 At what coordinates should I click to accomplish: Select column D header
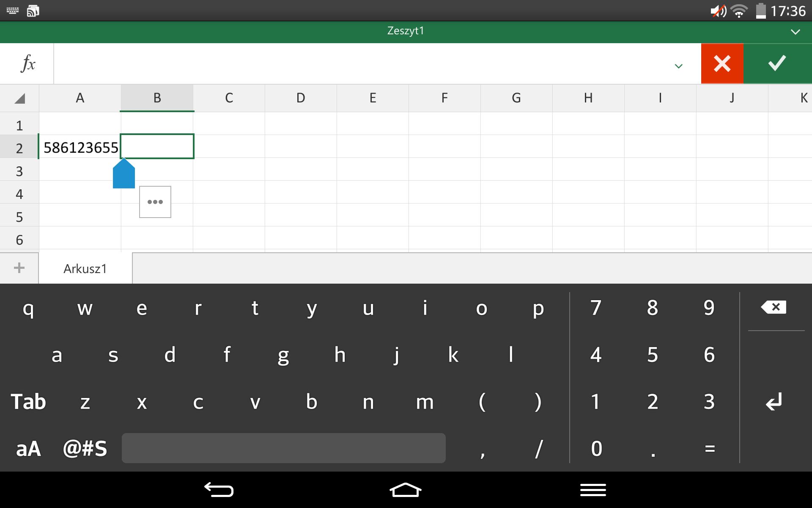click(x=301, y=98)
